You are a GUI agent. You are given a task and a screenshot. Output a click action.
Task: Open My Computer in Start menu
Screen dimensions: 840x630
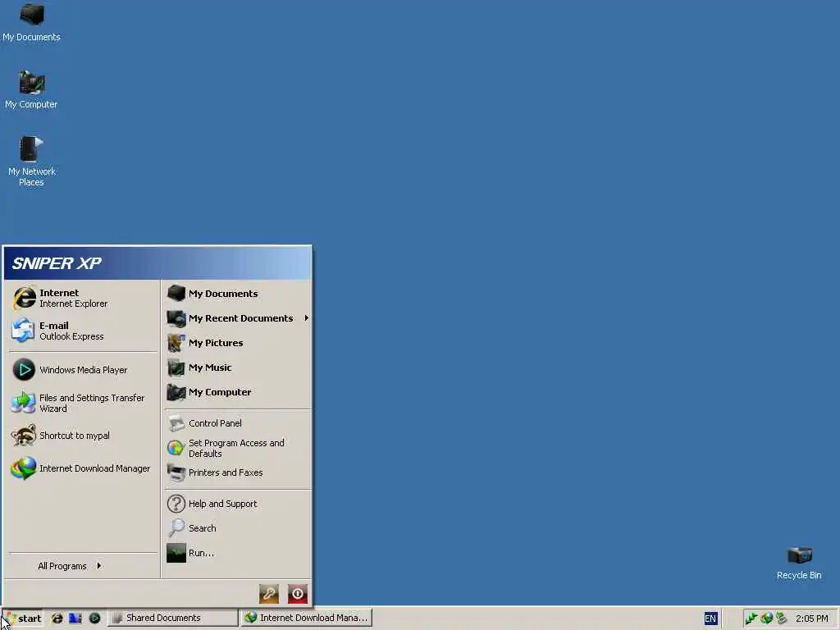238,392
